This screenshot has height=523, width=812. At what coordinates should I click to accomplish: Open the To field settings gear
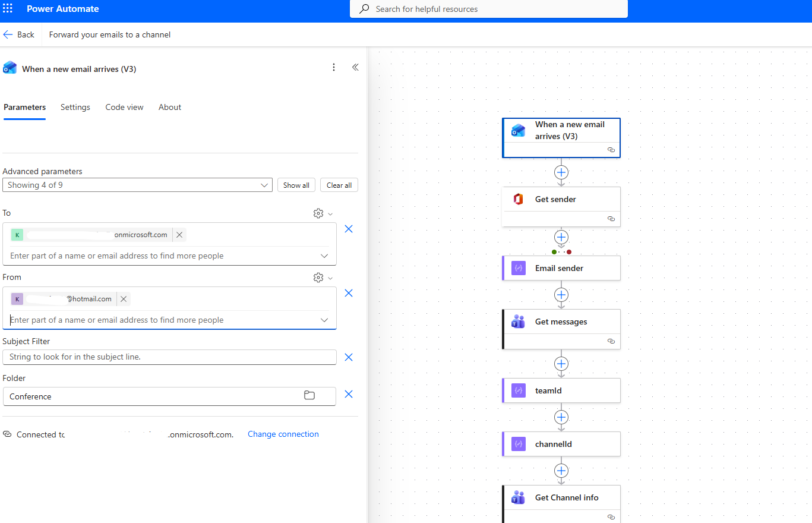pyautogui.click(x=318, y=213)
